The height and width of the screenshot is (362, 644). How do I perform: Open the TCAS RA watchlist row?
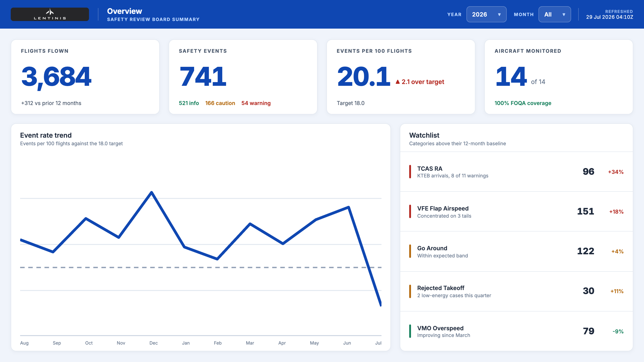click(516, 172)
